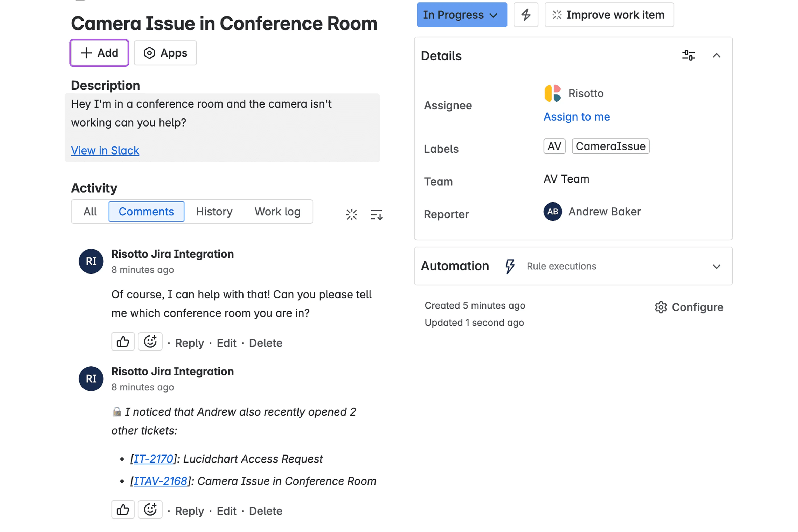This screenshot has height=532, width=798.
Task: Toggle comment sort order icon
Action: 376,214
